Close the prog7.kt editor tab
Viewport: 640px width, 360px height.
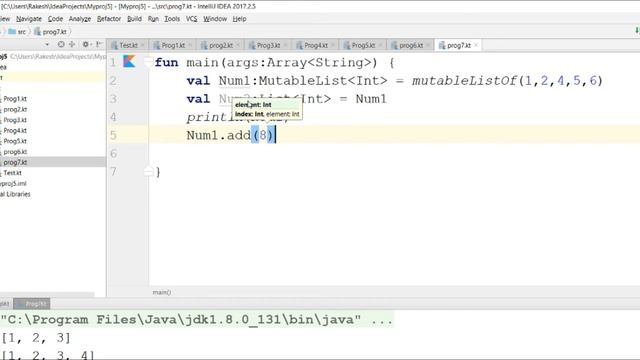[x=476, y=45]
